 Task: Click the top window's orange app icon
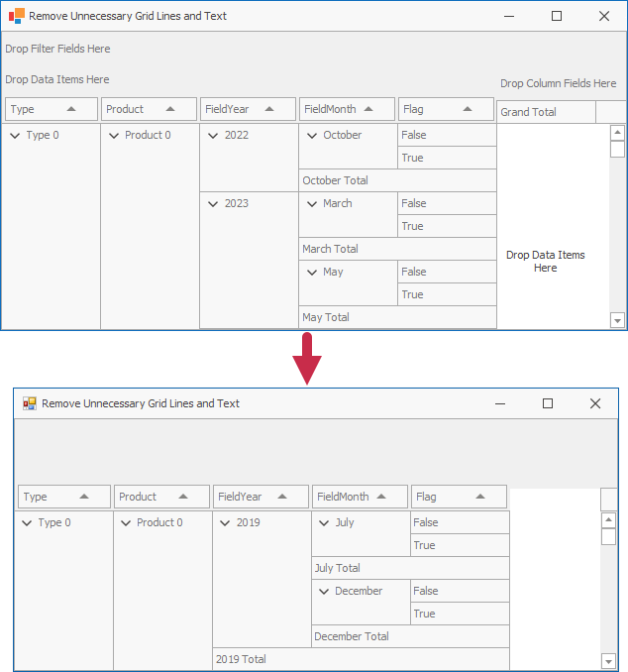pyautogui.click(x=17, y=16)
